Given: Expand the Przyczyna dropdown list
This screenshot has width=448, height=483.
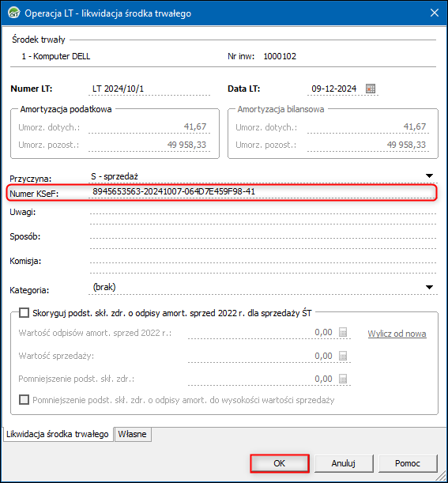Looking at the screenshot, I should pos(429,176).
